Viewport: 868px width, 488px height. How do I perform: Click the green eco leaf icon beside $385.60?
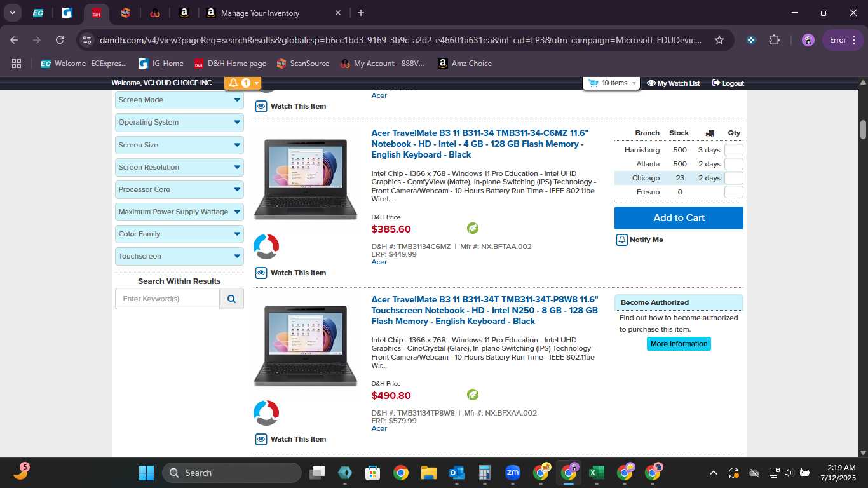(473, 228)
